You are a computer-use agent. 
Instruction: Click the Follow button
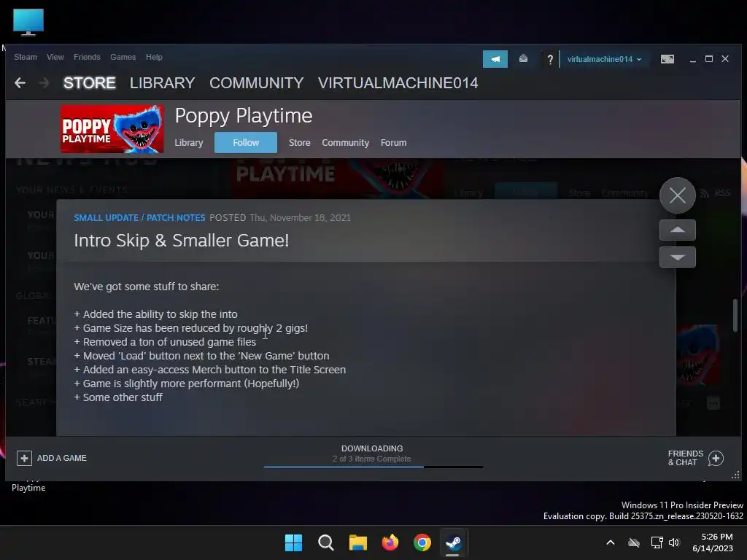(x=246, y=142)
